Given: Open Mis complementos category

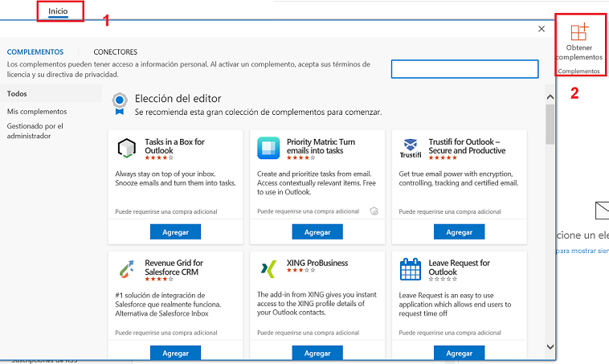Looking at the screenshot, I should (x=37, y=112).
